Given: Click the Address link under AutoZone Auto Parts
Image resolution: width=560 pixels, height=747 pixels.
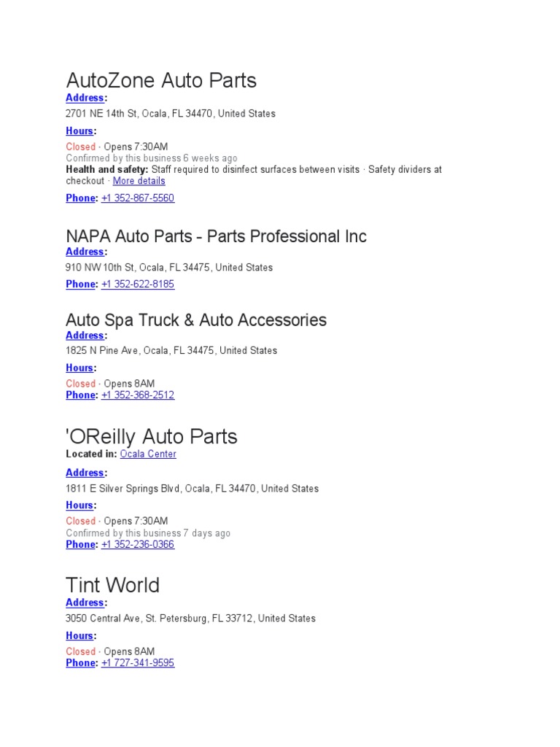Looking at the screenshot, I should coord(85,98).
